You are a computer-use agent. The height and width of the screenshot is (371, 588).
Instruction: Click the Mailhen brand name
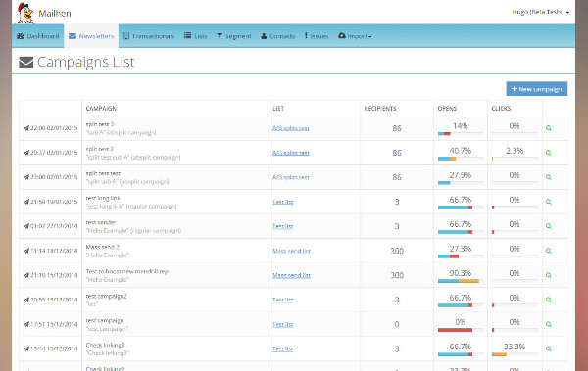coord(55,13)
